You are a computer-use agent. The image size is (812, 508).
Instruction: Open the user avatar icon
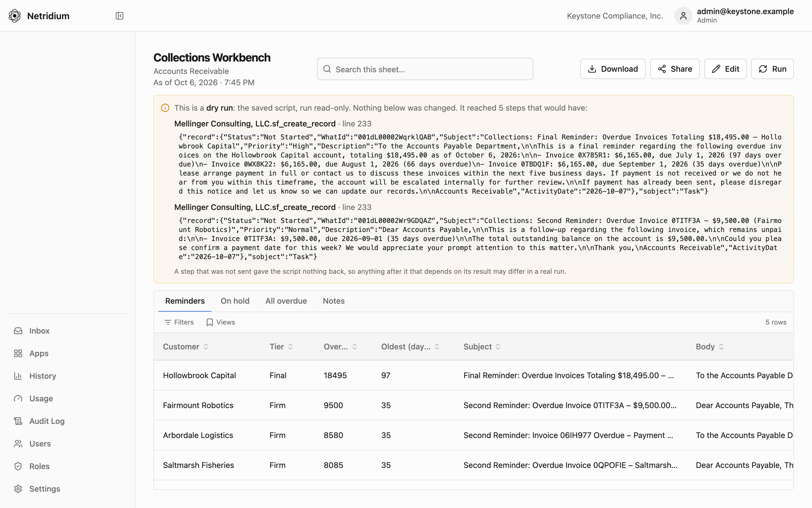point(683,16)
